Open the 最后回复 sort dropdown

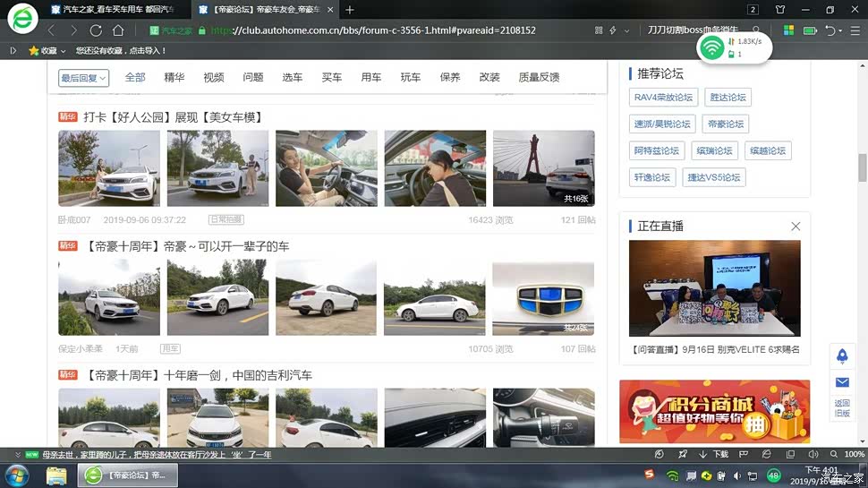(x=83, y=78)
